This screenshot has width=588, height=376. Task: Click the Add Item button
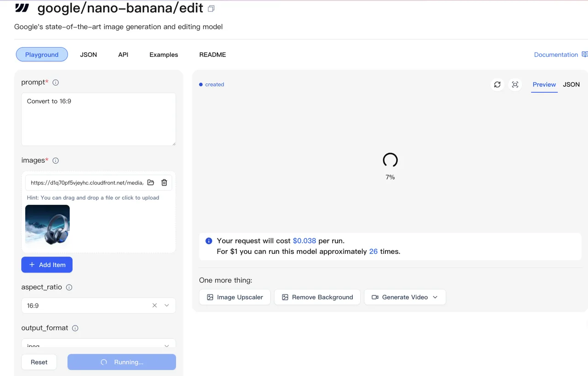(47, 265)
